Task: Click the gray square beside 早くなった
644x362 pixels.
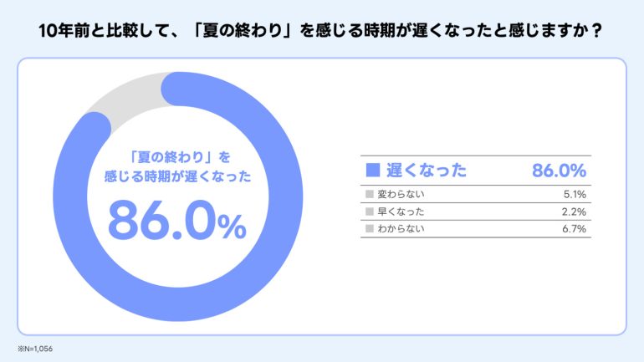Action: coord(370,212)
